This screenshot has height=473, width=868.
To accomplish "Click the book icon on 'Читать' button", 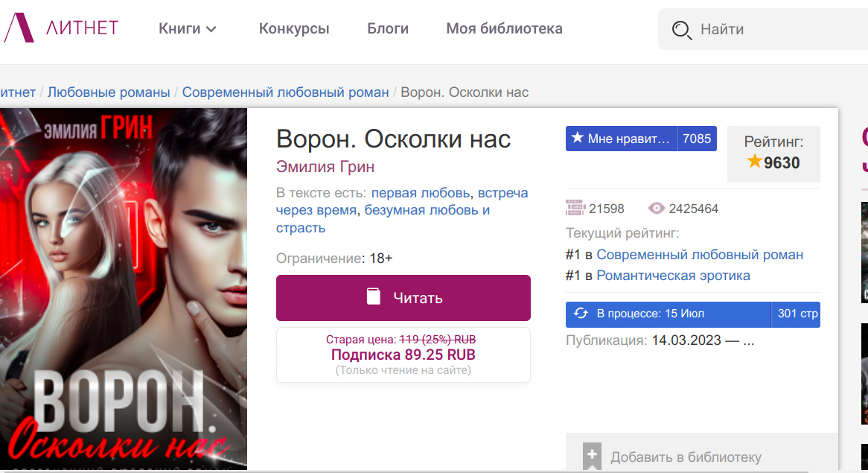I will pos(374,297).
